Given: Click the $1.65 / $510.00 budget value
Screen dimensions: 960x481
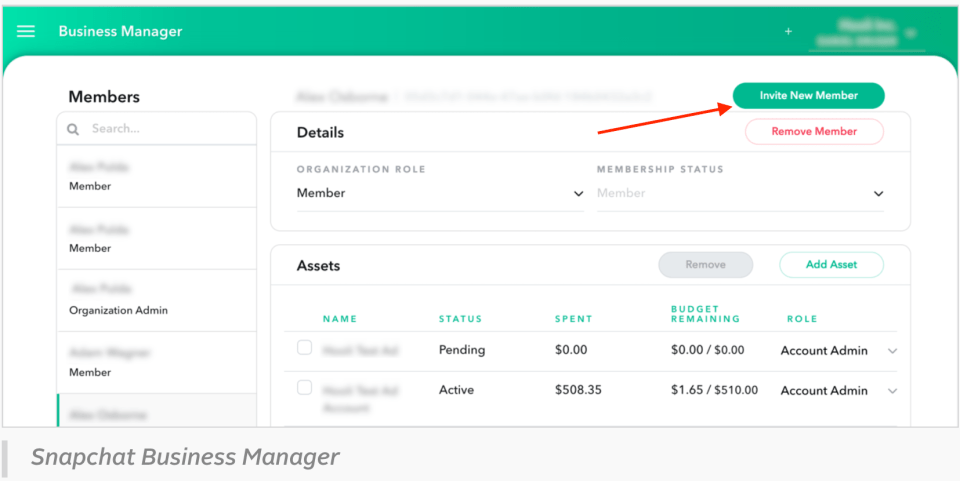Looking at the screenshot, I should (x=714, y=390).
